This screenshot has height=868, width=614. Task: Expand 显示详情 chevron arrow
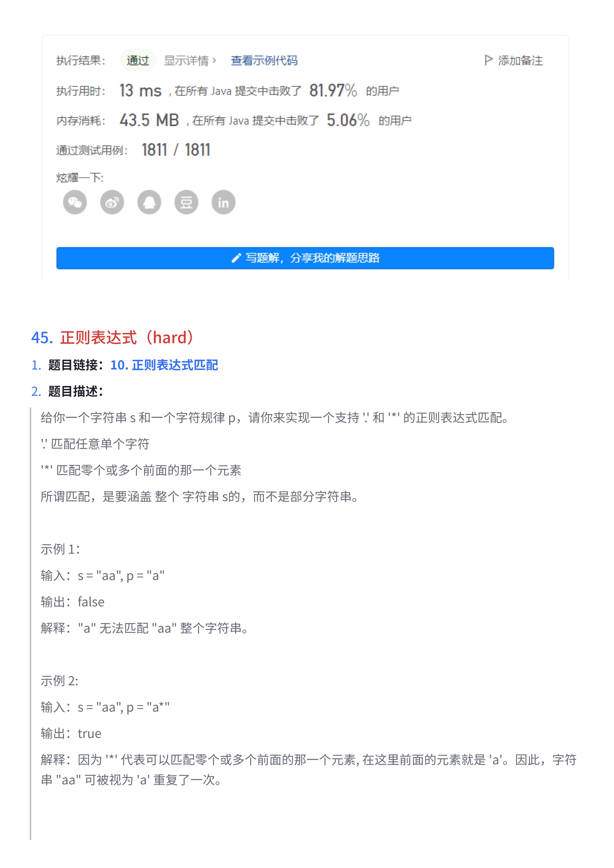pos(214,61)
